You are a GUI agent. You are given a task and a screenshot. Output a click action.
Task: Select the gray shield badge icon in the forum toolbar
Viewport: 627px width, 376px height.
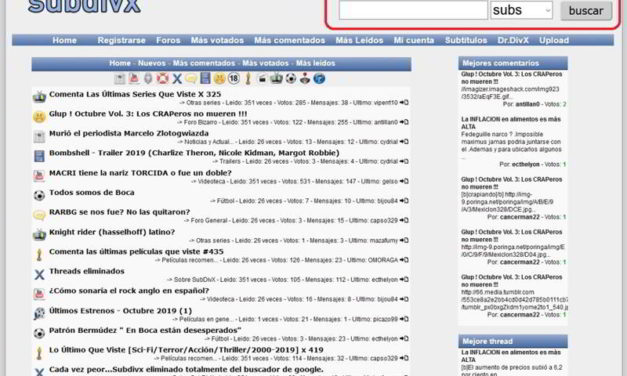(148, 79)
